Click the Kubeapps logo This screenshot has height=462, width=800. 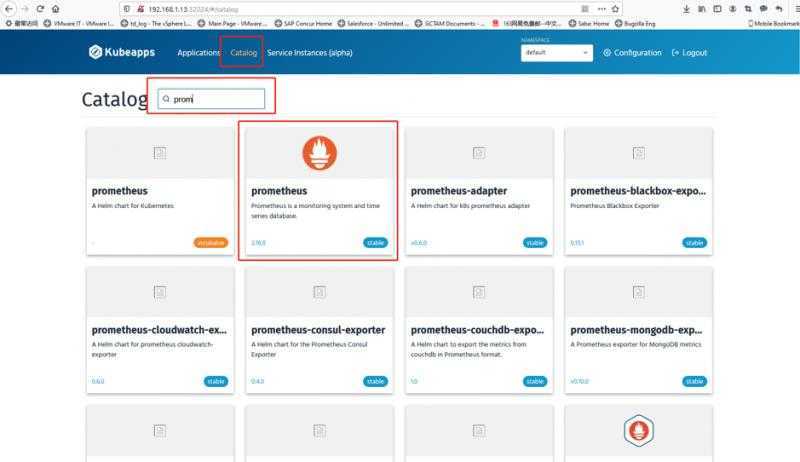pos(121,52)
